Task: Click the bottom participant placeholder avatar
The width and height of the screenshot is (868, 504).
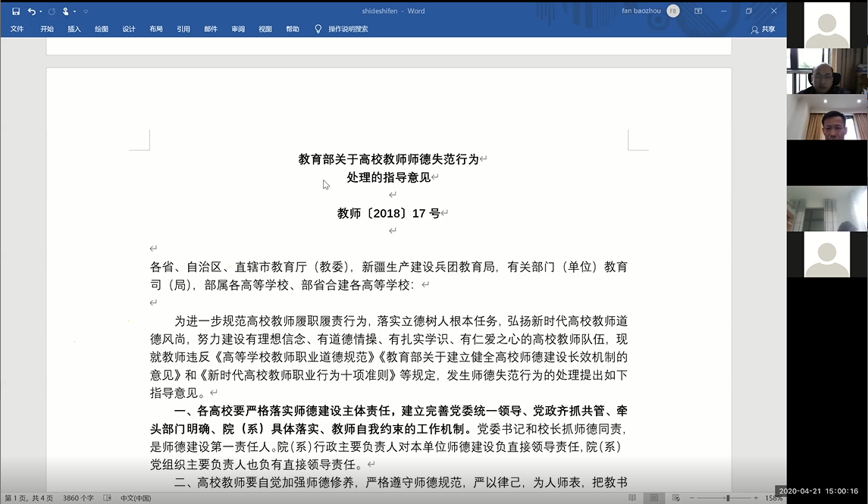Action: [x=827, y=255]
